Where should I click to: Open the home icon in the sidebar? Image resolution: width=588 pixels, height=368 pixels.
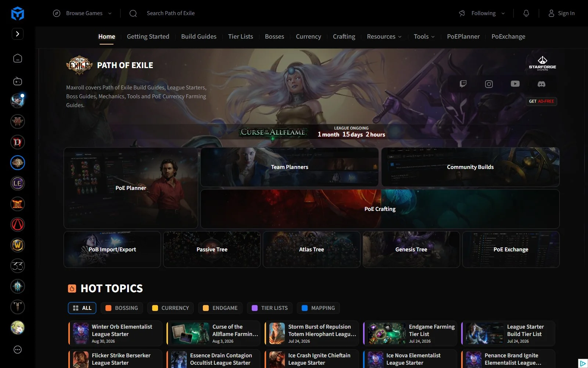pyautogui.click(x=18, y=59)
